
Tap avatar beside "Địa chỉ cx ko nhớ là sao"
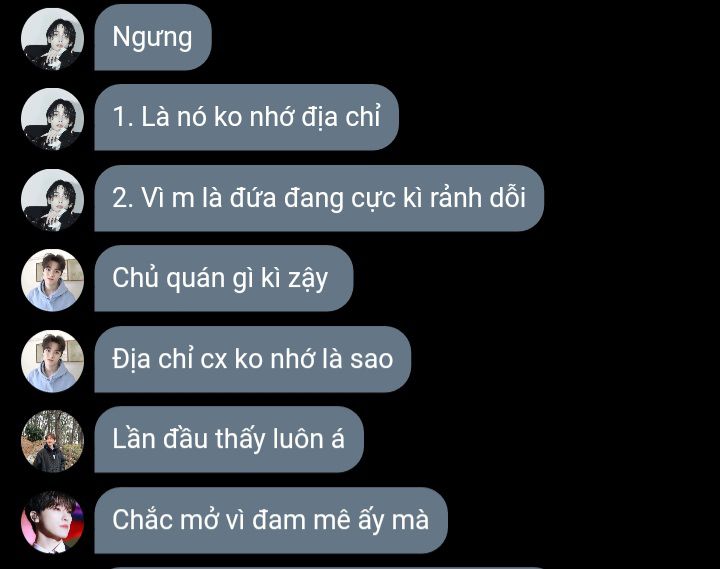[x=52, y=361]
